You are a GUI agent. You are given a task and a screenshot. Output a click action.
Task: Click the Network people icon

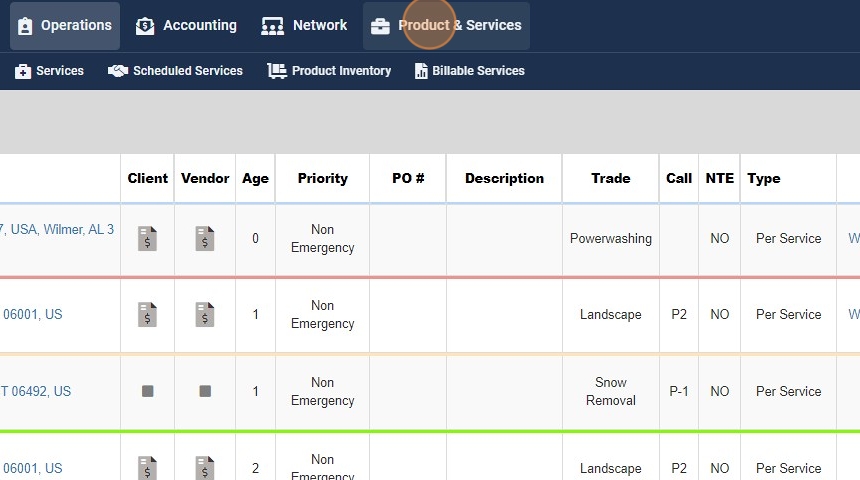(272, 26)
